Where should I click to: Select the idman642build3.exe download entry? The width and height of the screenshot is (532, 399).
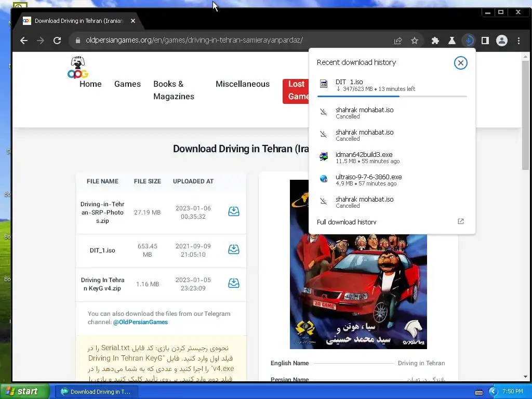coord(392,157)
